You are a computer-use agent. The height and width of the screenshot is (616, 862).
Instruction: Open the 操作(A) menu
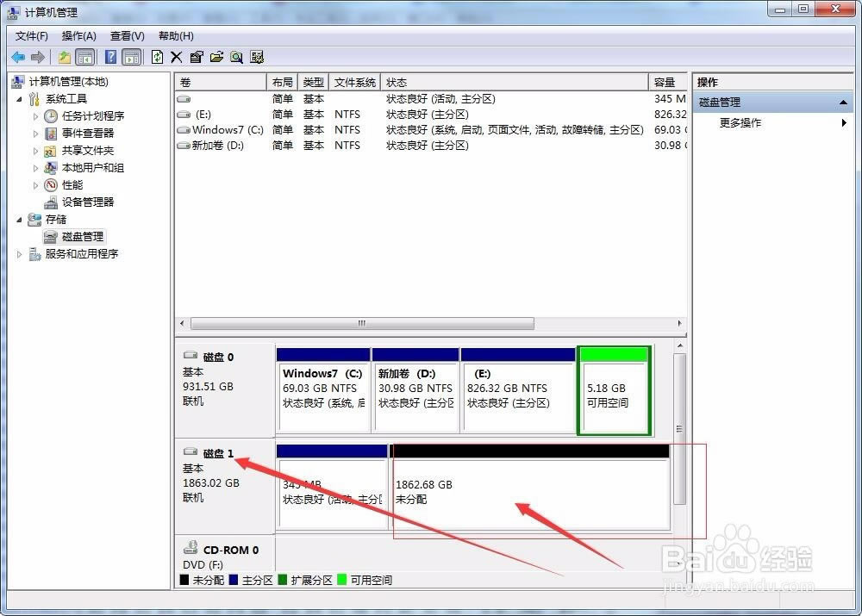point(78,36)
